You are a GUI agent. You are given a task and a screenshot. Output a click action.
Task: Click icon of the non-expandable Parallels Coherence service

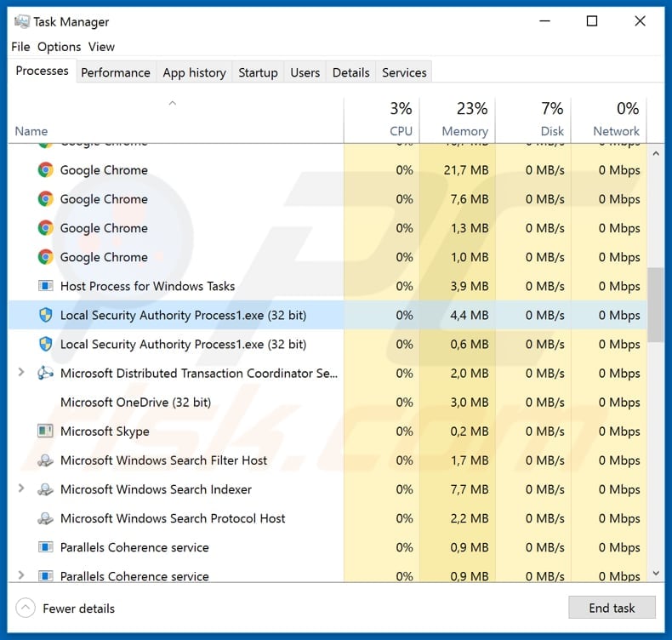tap(45, 547)
